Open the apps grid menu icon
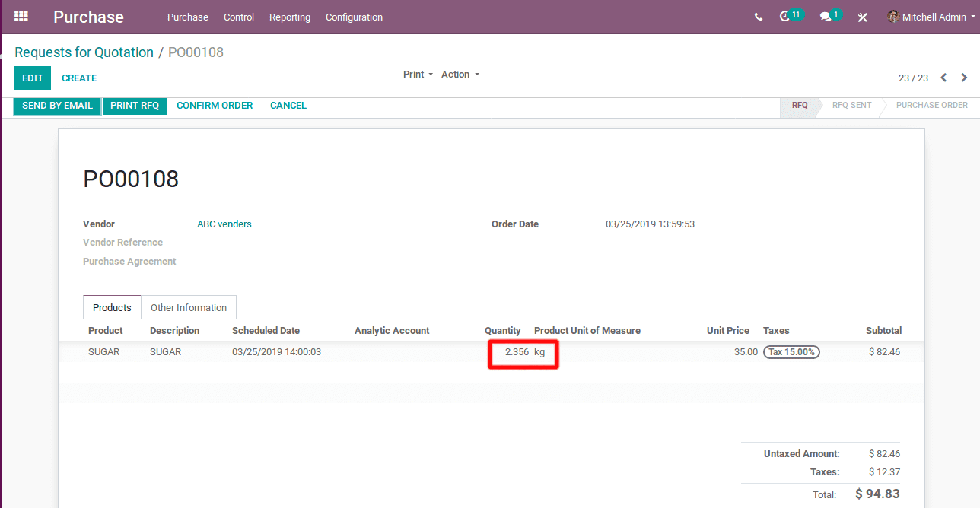 21,16
